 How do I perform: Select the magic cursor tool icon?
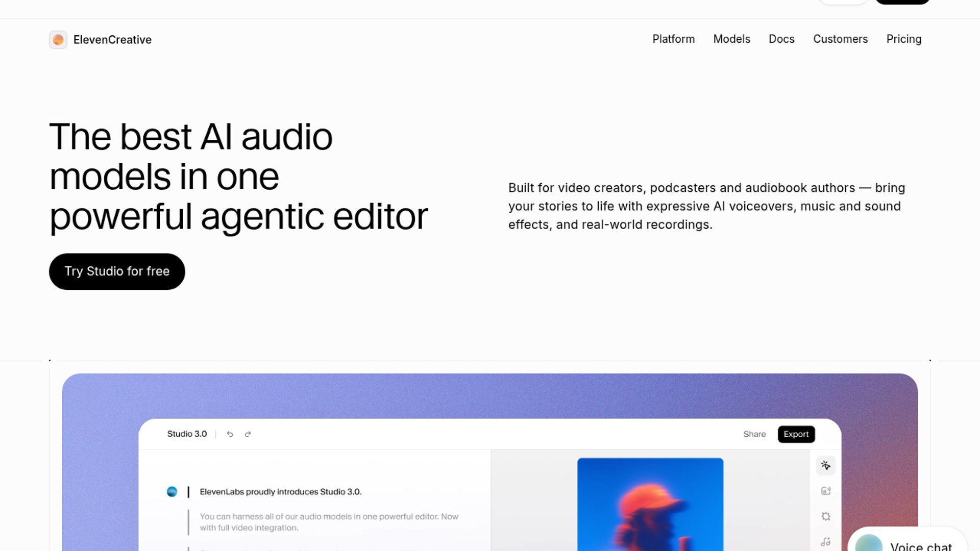[826, 465]
